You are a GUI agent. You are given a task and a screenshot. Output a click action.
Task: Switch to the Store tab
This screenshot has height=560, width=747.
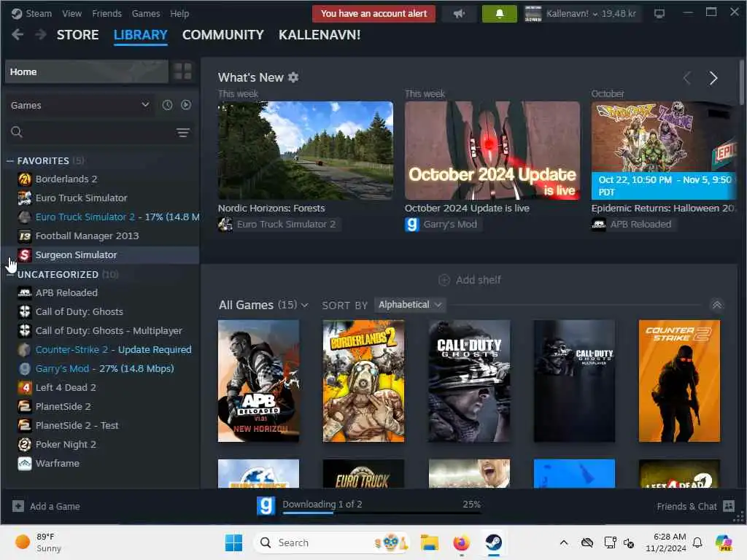(x=77, y=35)
